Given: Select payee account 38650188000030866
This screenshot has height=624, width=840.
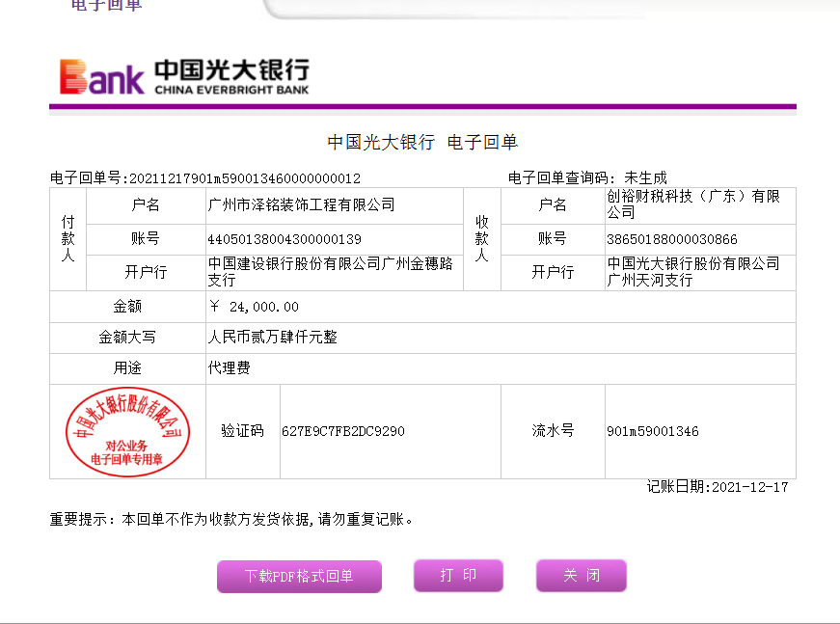Looking at the screenshot, I should [x=672, y=239].
